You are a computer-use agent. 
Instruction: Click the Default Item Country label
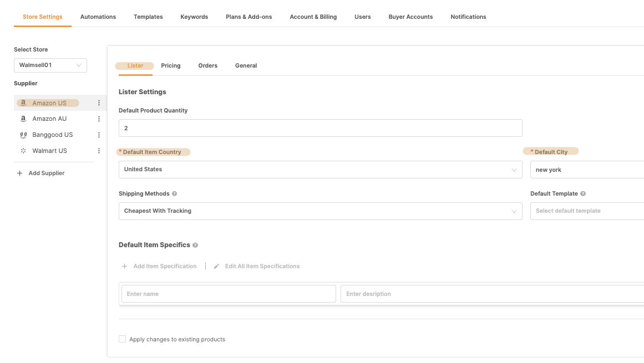pyautogui.click(x=152, y=152)
